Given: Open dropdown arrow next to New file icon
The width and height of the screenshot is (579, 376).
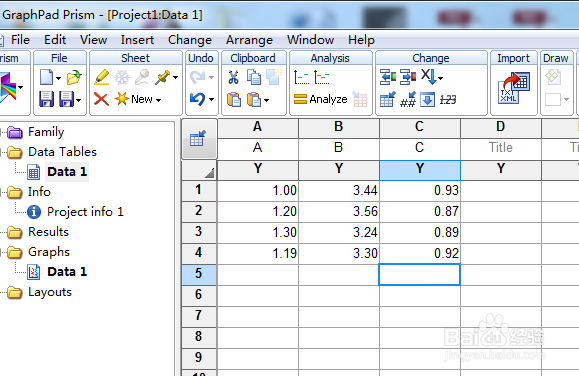Looking at the screenshot, I should (58, 78).
